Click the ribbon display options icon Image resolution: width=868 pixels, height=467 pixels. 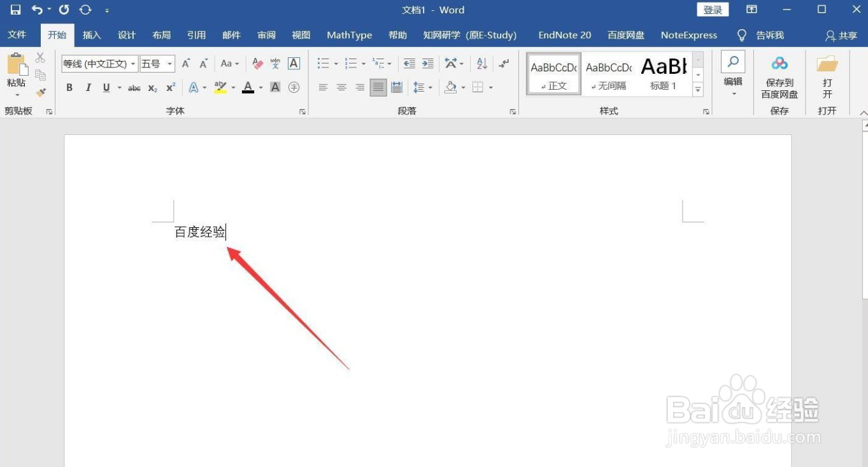point(751,10)
